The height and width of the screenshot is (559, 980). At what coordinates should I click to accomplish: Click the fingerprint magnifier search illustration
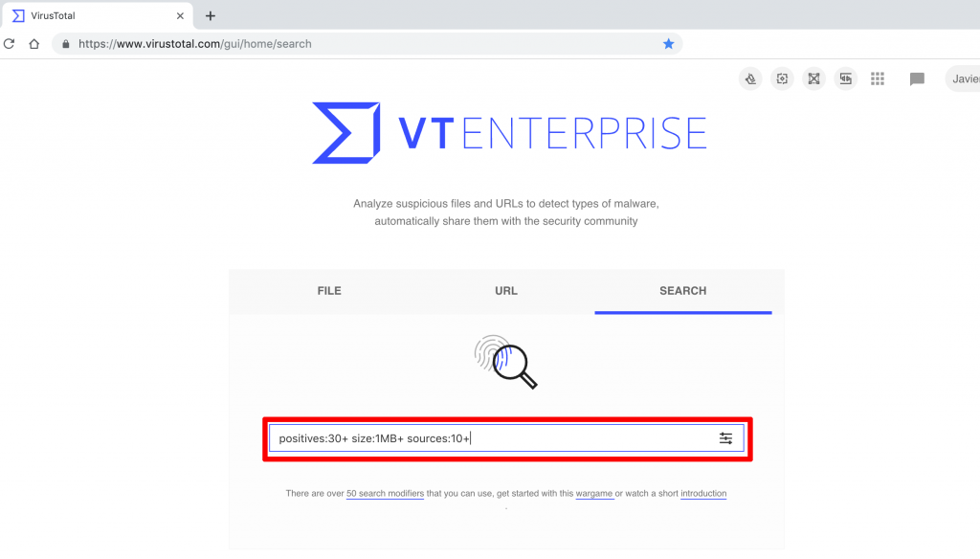coord(505,362)
